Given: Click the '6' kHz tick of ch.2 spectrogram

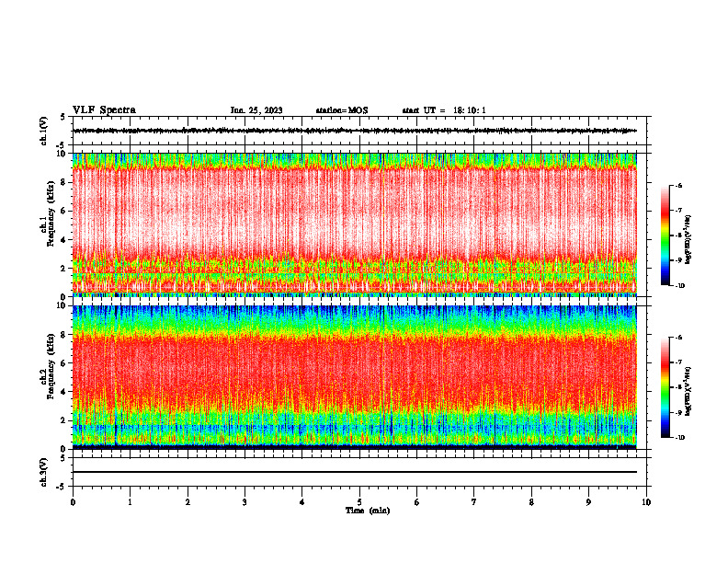Looking at the screenshot, I should coord(64,363).
